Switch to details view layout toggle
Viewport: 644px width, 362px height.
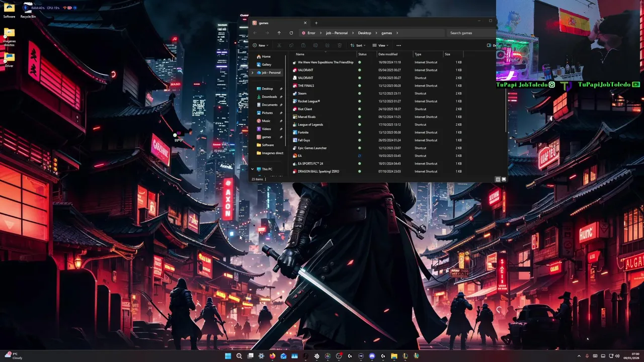[x=498, y=179]
